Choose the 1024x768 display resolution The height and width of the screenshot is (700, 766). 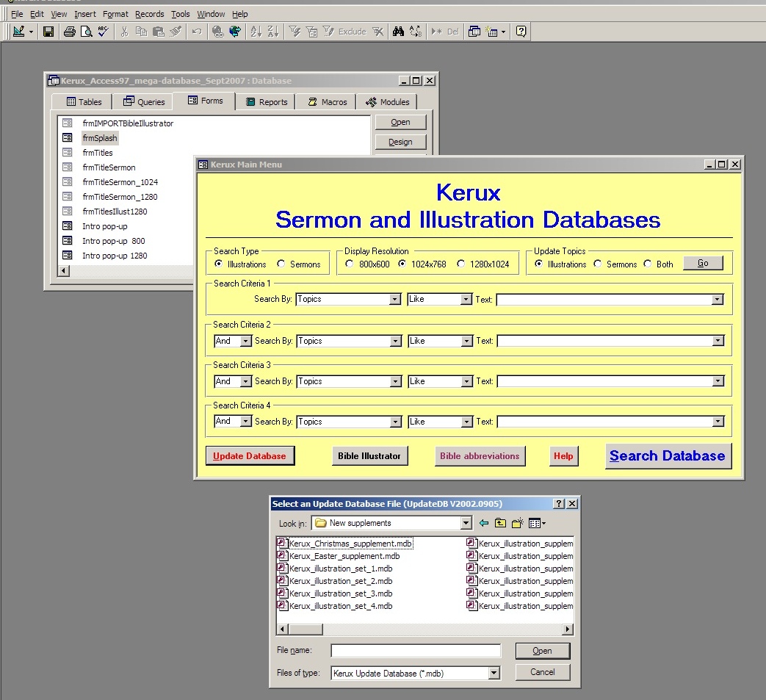402,264
